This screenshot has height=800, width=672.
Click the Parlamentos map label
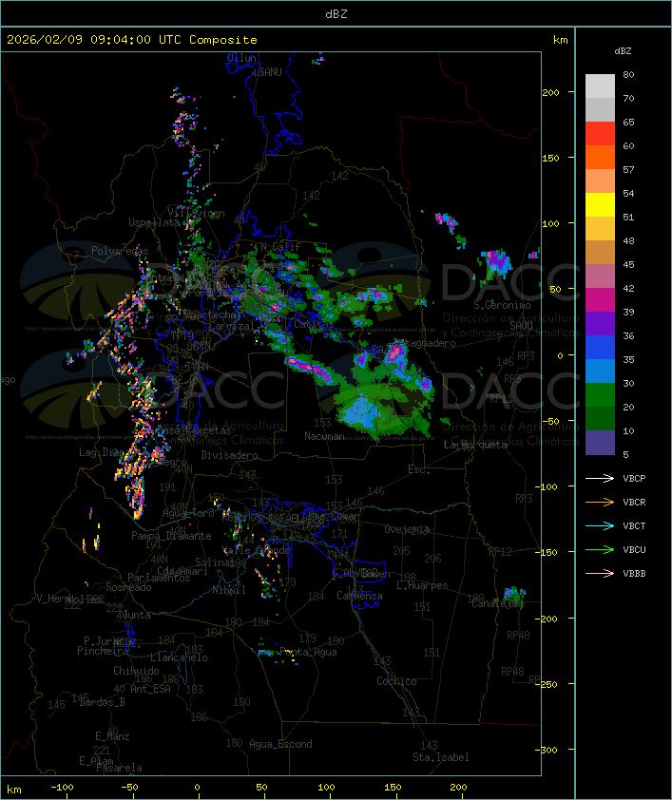pyautogui.click(x=159, y=578)
